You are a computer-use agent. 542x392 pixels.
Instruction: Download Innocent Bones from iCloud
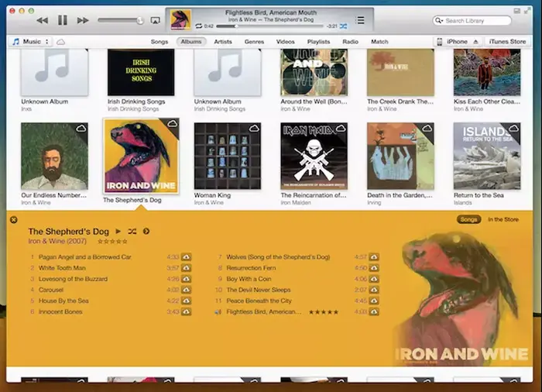coord(187,311)
